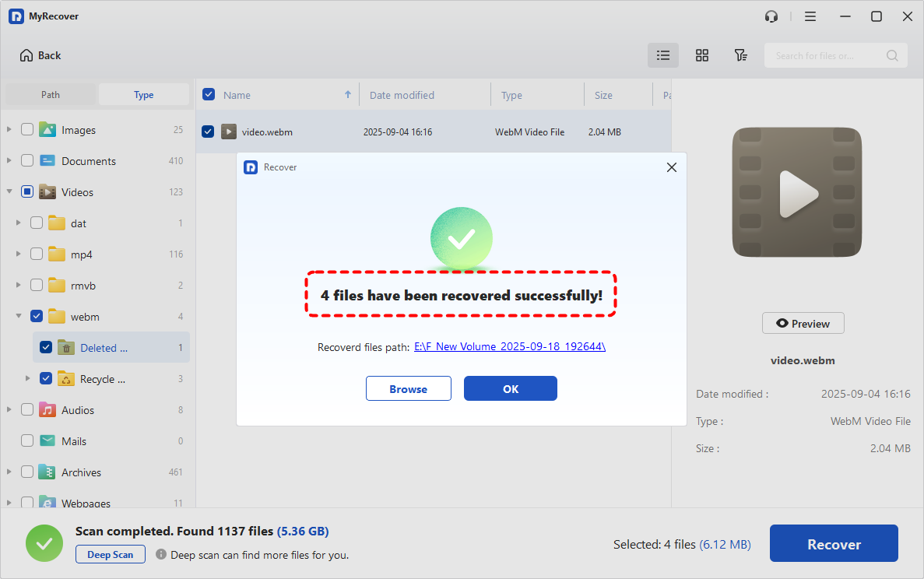Sort by Date modified column
The image size is (924, 579).
[402, 95]
